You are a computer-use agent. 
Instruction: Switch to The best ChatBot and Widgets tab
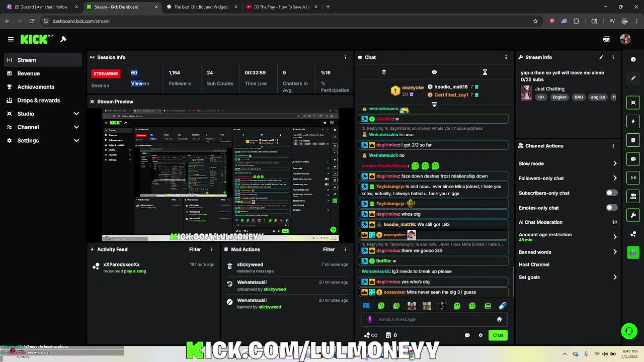(x=201, y=7)
